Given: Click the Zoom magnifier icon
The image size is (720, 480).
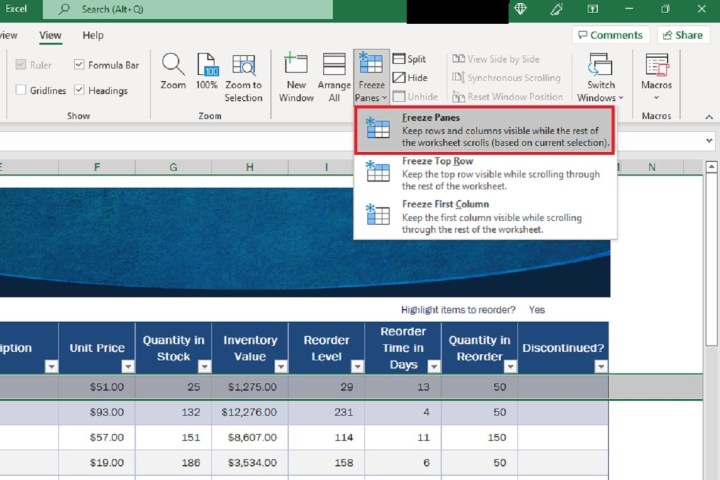Looking at the screenshot, I should [173, 66].
